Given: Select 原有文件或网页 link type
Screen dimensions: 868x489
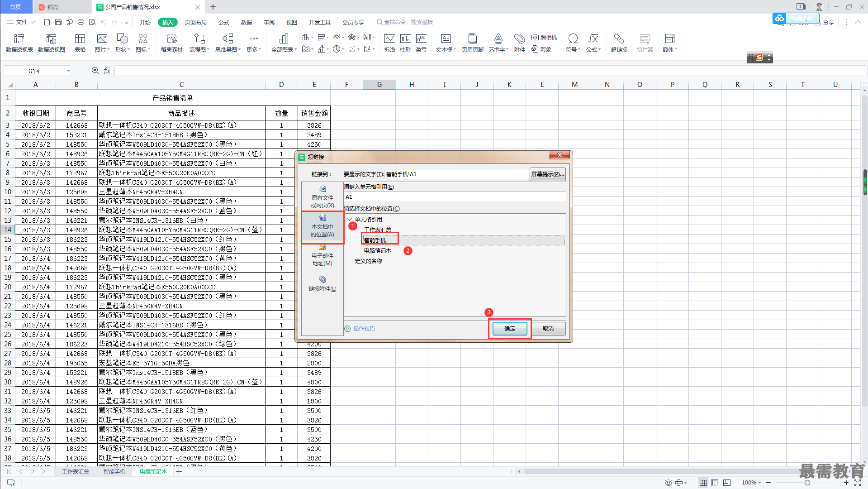Looking at the screenshot, I should point(323,197).
